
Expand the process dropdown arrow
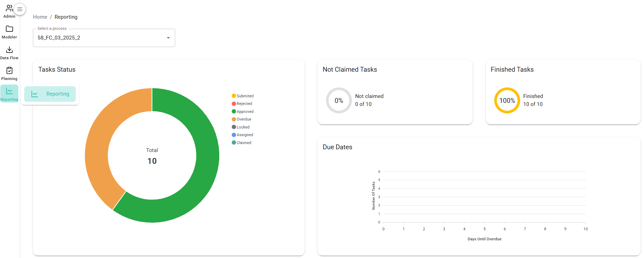click(x=168, y=38)
